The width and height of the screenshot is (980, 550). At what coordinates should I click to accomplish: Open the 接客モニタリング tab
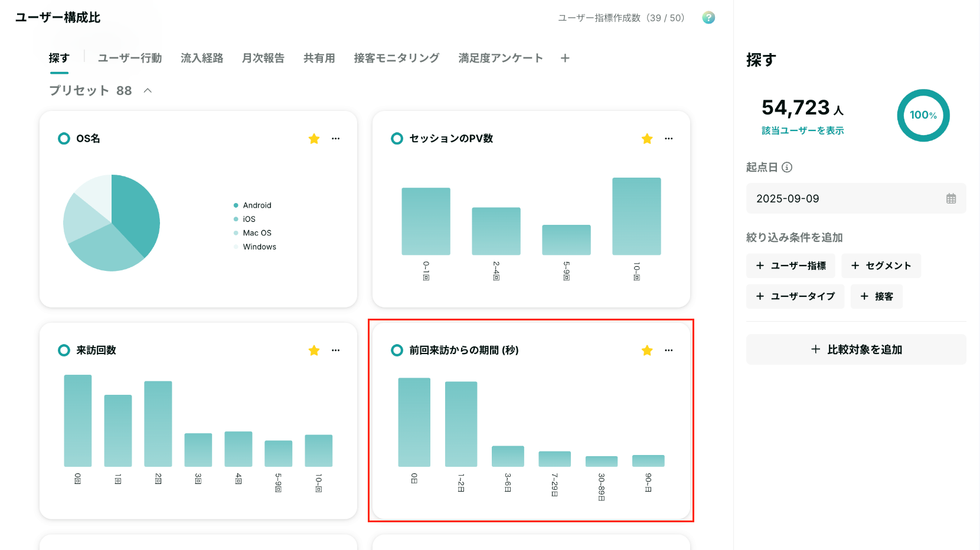pyautogui.click(x=397, y=58)
